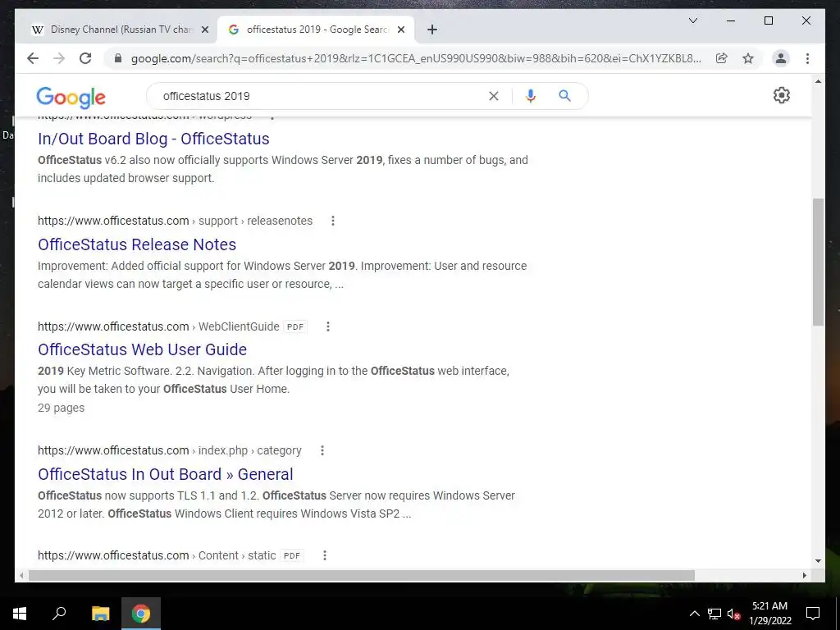
Task: Open In/Out Board Blog - OfficeStatus
Action: tap(153, 139)
